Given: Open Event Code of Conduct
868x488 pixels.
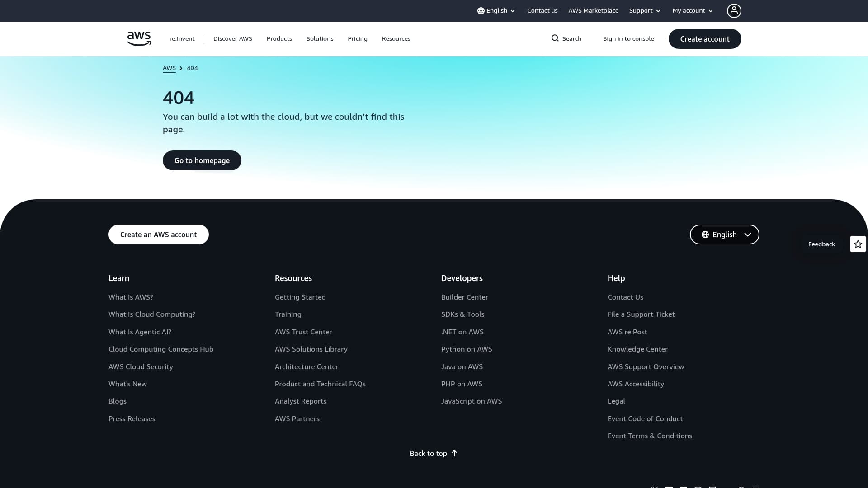Looking at the screenshot, I should (x=645, y=418).
